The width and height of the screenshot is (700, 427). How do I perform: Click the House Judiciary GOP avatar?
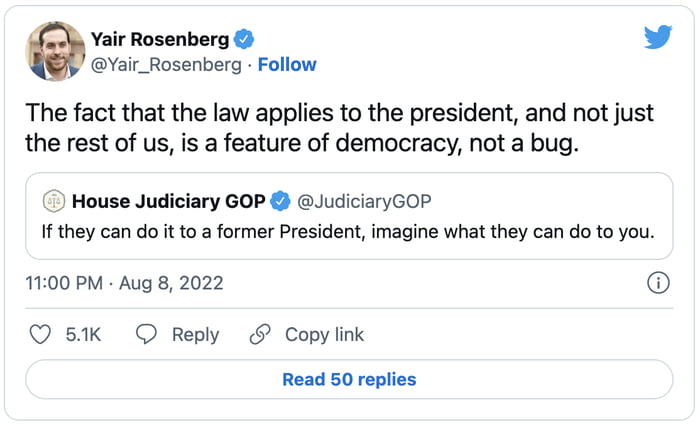click(54, 202)
